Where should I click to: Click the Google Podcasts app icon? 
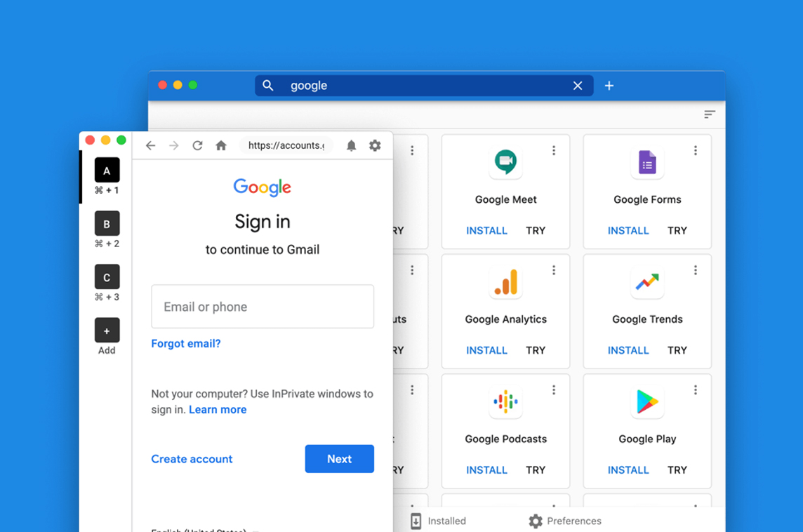[x=505, y=402]
